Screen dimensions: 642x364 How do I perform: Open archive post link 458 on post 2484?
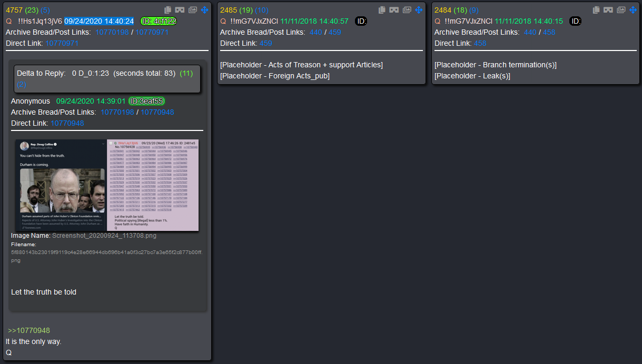coord(549,32)
